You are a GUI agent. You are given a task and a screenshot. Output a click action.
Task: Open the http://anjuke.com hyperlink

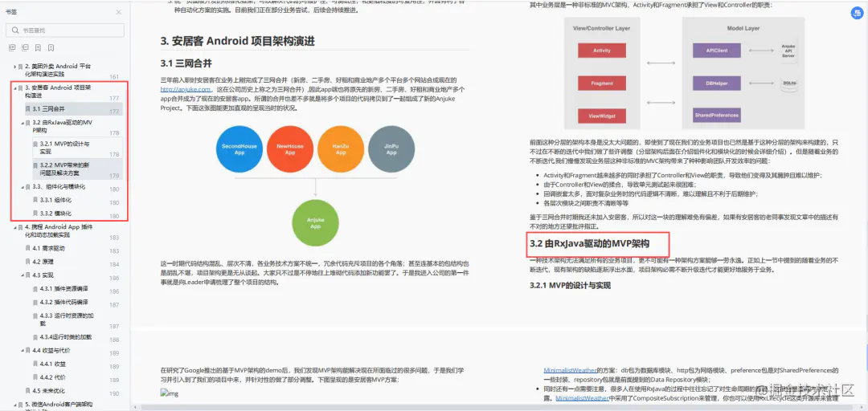point(186,89)
